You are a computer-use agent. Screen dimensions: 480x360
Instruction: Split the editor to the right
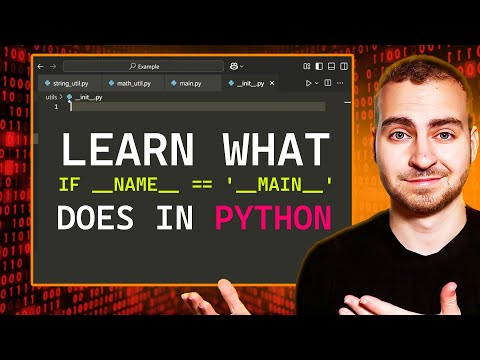click(x=328, y=83)
